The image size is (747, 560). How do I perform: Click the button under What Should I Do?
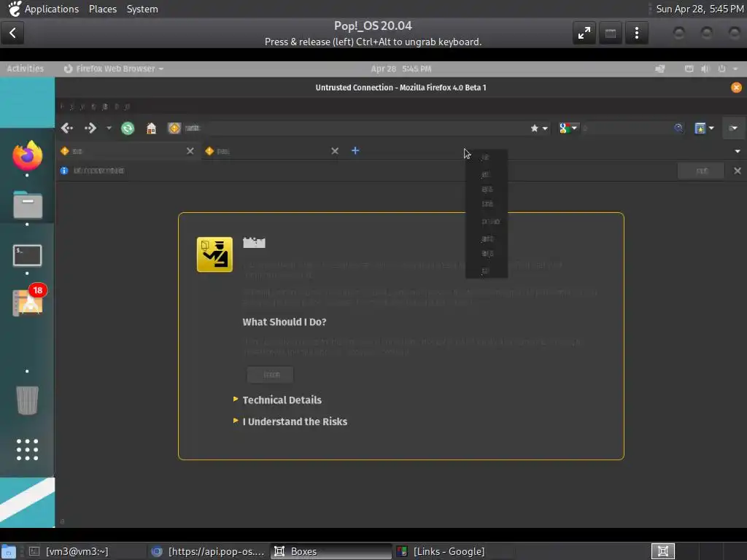[270, 375]
